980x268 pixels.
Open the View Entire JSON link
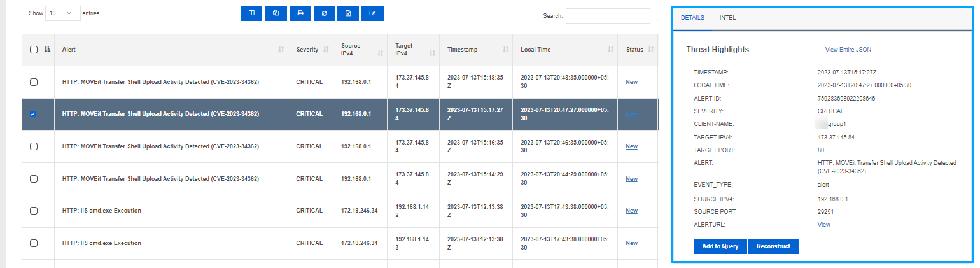click(x=848, y=49)
